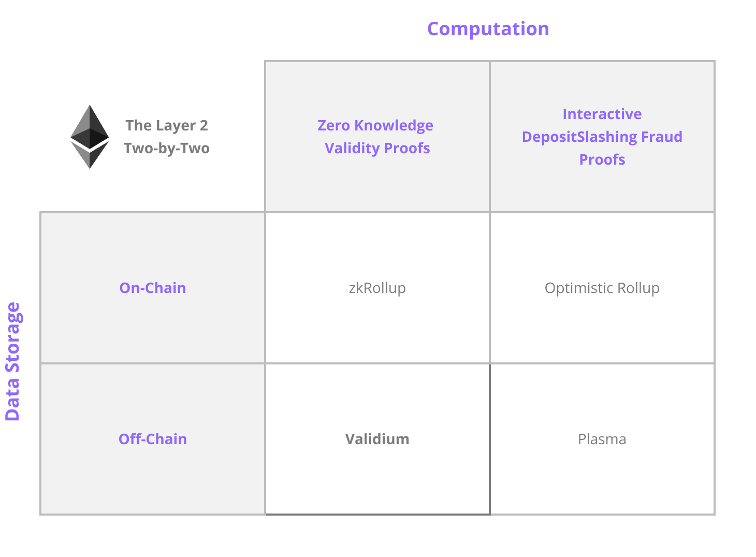Select the bold Validium cell text
Image resolution: width=756 pixels, height=557 pixels.
[x=377, y=439]
